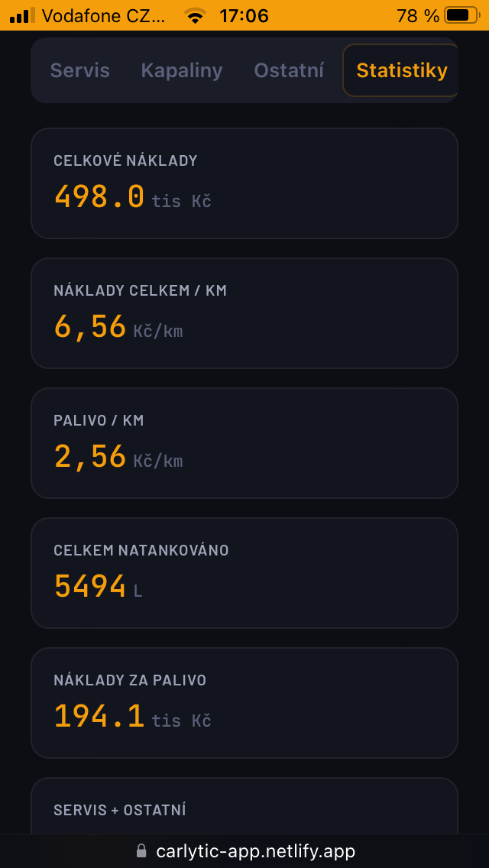
Task: Tap the 78 % battery percentage
Action: pyautogui.click(x=418, y=15)
